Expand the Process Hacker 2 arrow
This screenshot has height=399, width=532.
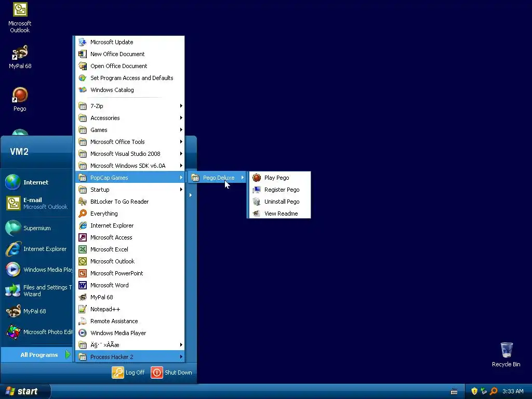181,357
